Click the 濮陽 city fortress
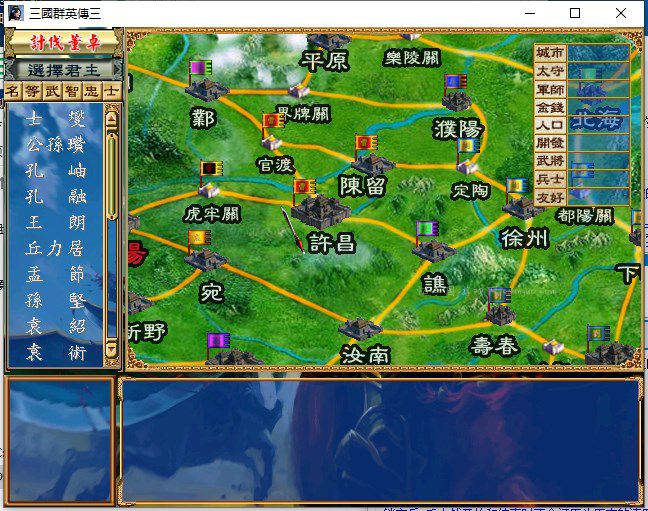Image resolution: width=648 pixels, height=511 pixels. coord(457,101)
